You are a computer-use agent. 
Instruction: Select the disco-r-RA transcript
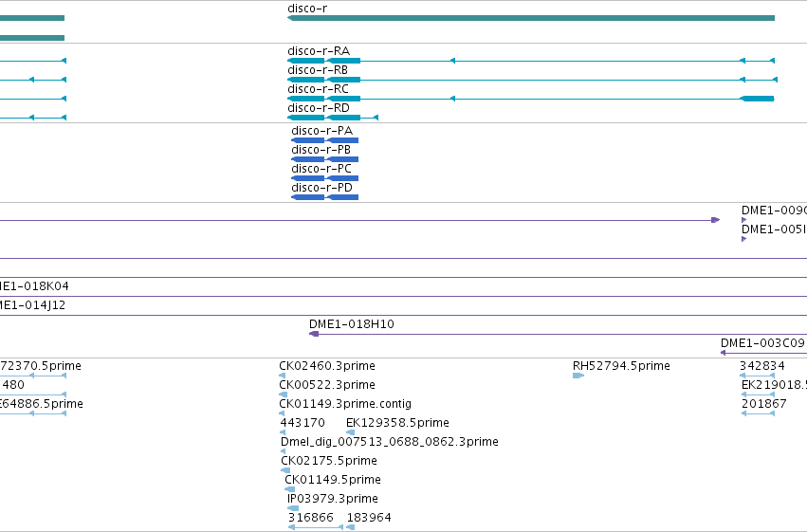pos(531,61)
